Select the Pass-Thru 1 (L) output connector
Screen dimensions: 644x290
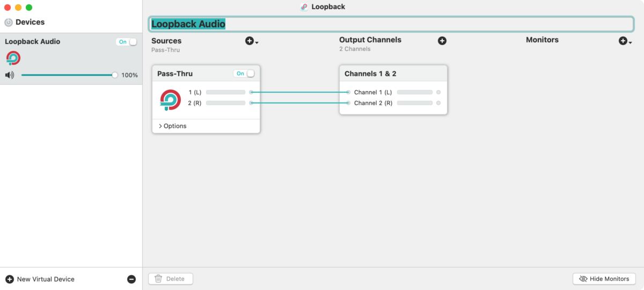tap(251, 92)
